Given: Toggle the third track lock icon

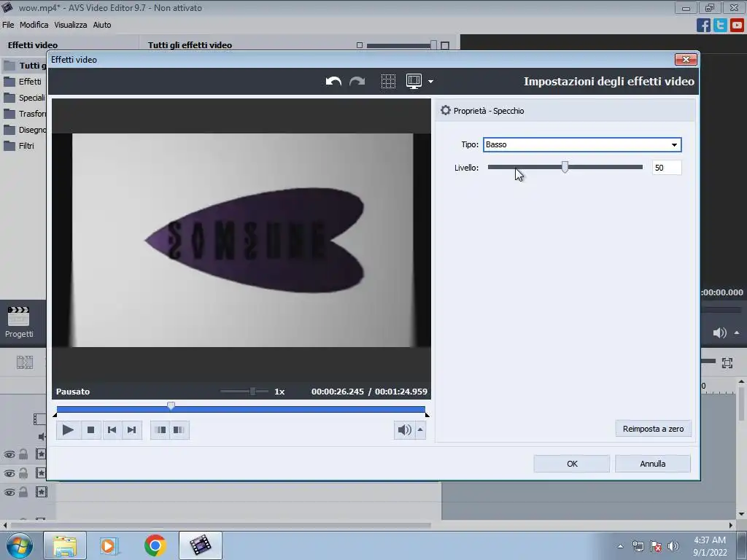Looking at the screenshot, I should [23, 492].
